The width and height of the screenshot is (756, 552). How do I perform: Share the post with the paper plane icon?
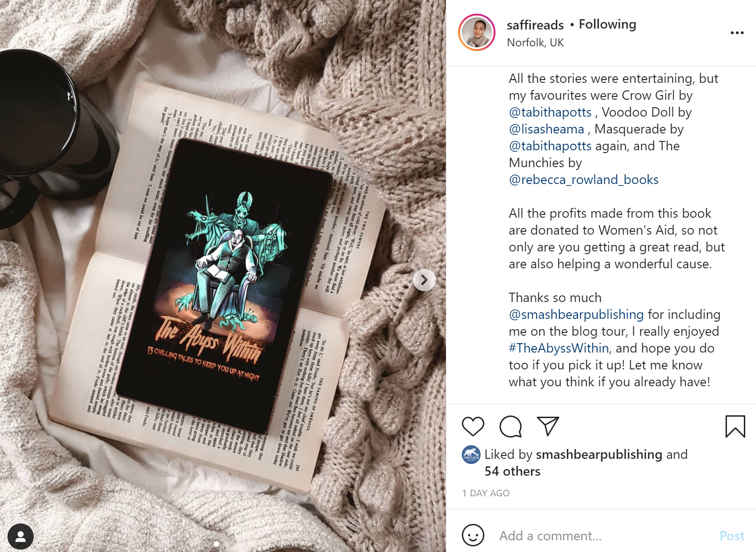click(x=548, y=426)
